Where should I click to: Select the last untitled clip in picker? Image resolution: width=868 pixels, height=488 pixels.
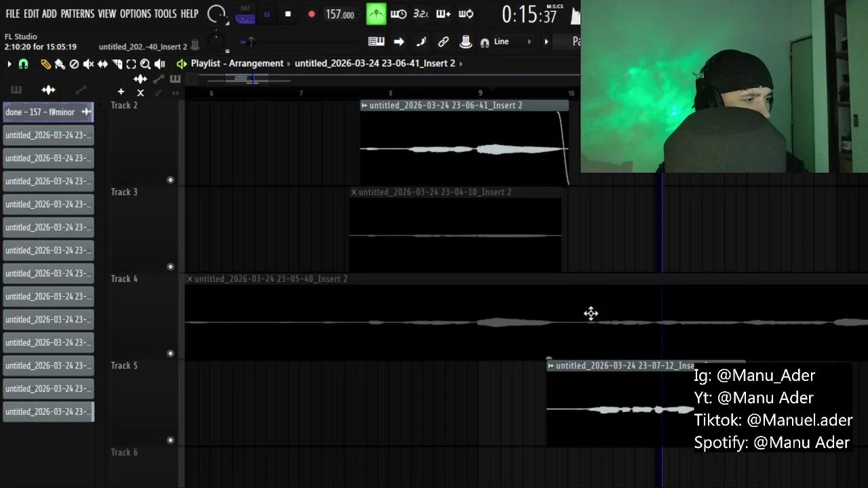pos(48,411)
